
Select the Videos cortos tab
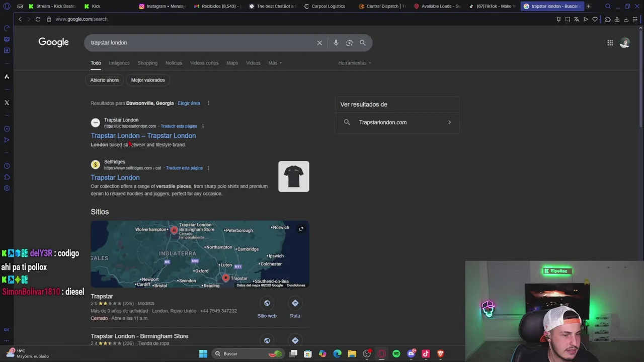click(204, 63)
